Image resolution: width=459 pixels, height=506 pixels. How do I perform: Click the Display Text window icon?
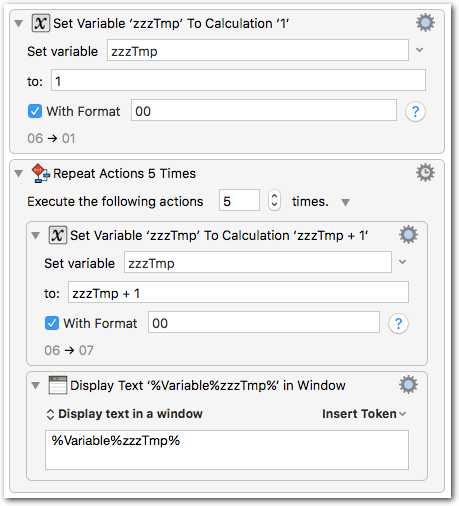click(x=58, y=385)
